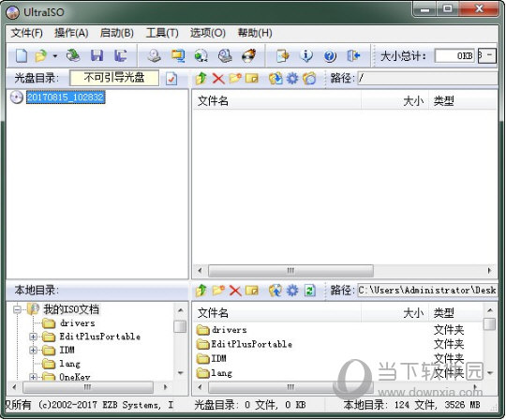Open an image file with the folder icon
The image size is (506, 420).
pos(41,56)
